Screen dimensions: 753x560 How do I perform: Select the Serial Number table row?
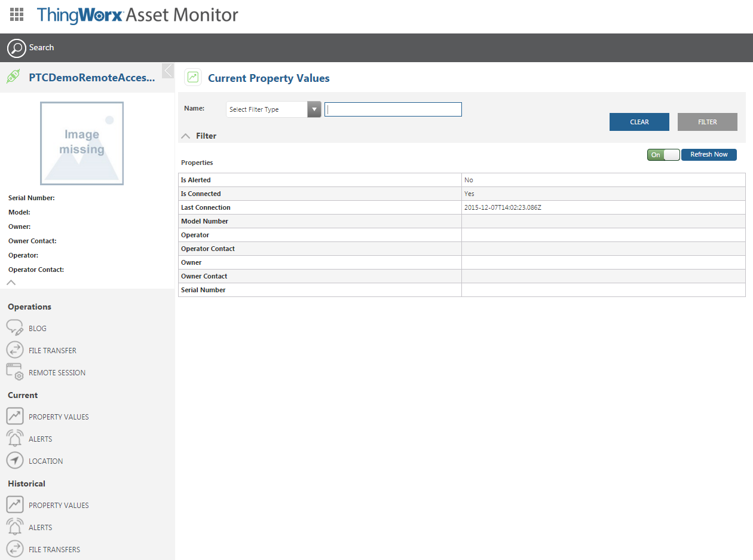(462, 290)
